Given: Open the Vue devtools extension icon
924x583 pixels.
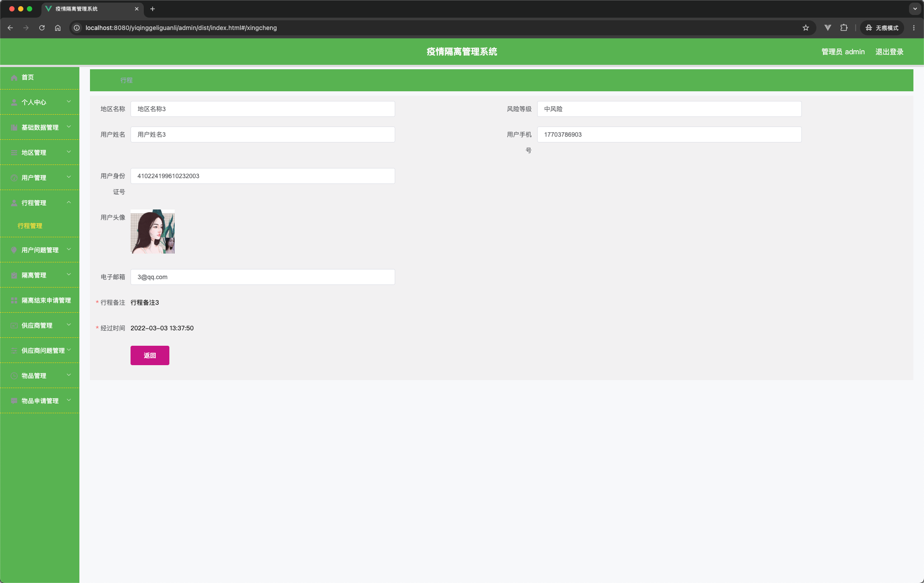Looking at the screenshot, I should [x=828, y=28].
